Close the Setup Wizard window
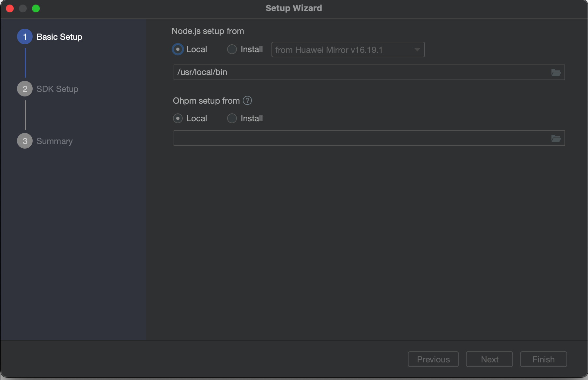Screen dimensions: 588x380 10,8
